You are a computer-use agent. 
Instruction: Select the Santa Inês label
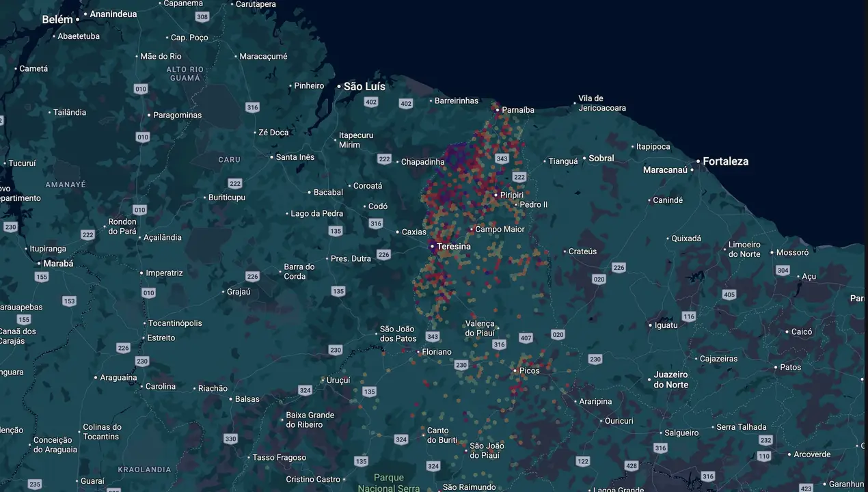295,158
